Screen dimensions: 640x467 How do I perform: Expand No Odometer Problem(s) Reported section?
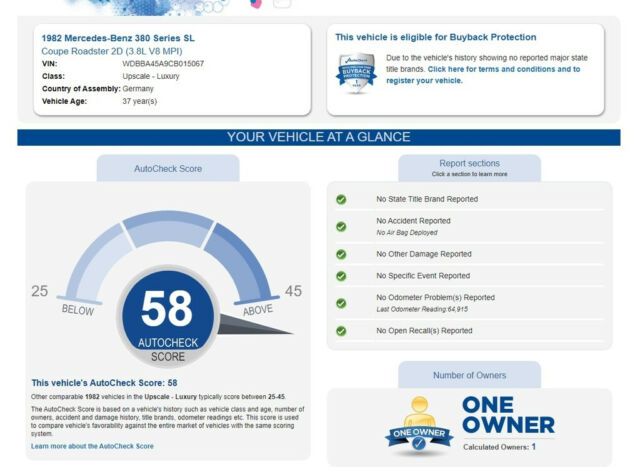(x=435, y=297)
